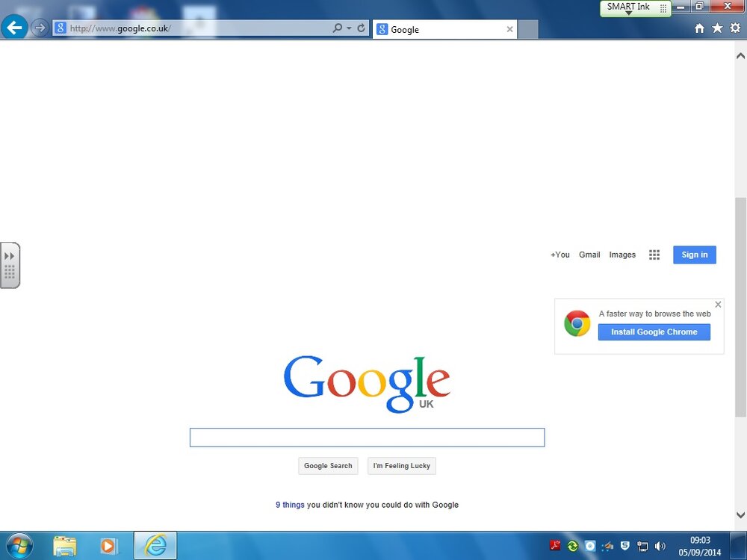The height and width of the screenshot is (560, 747).
Task: Click the blue disc tray icon
Action: [x=590, y=546]
